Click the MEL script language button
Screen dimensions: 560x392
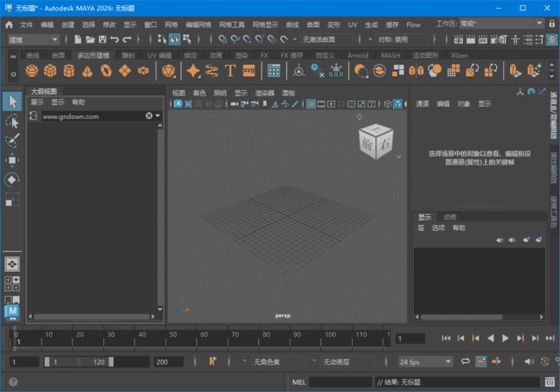298,382
